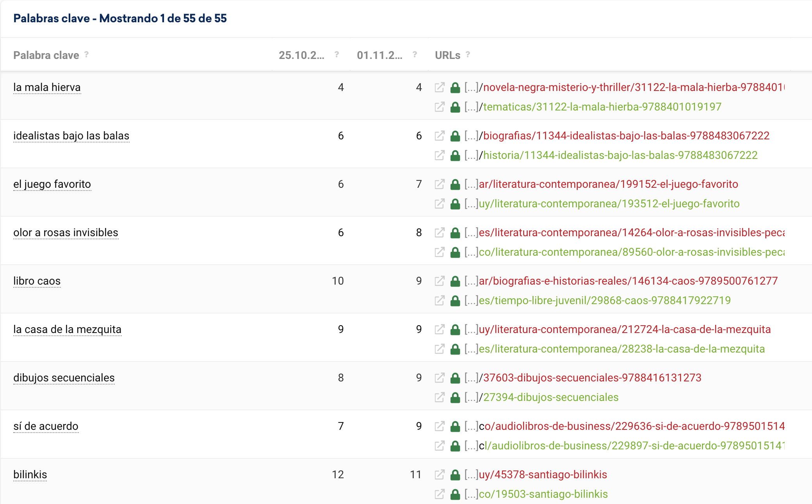This screenshot has width=812, height=504.
Task: Click the co/19503-santiago-bilinkis green URL
Action: pyautogui.click(x=543, y=494)
